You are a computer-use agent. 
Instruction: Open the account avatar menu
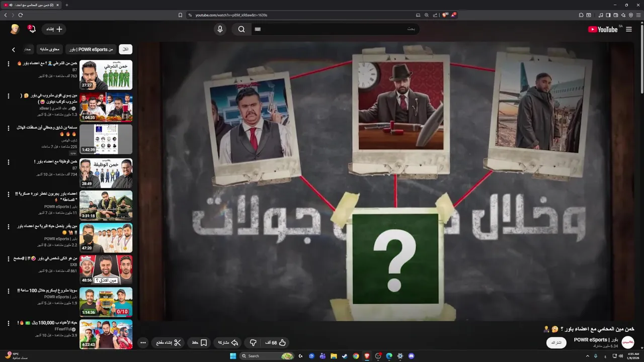(x=15, y=29)
